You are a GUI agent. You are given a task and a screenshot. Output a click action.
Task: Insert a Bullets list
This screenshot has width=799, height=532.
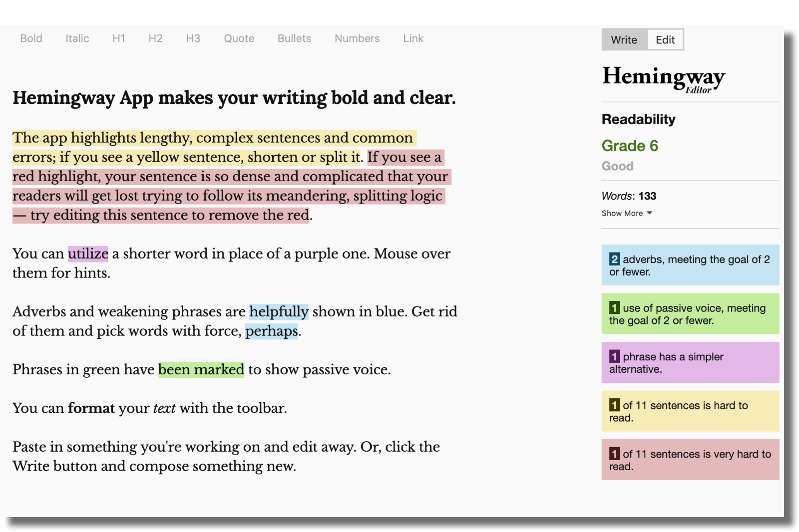pyautogui.click(x=294, y=38)
